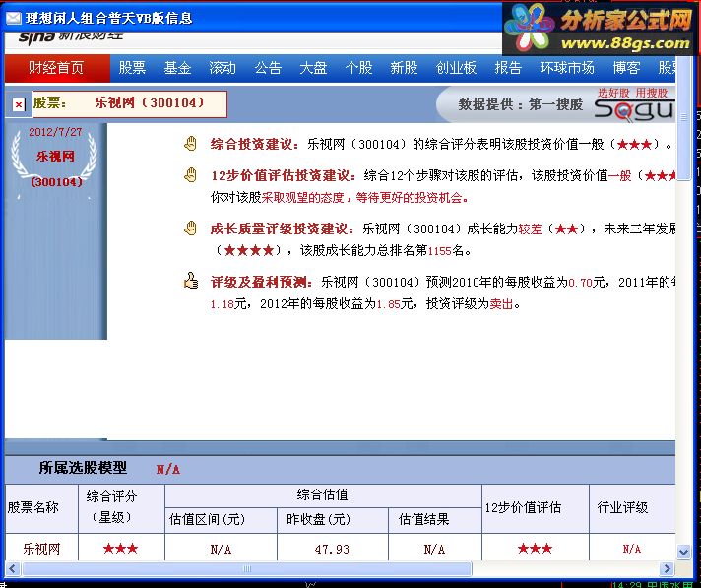Open the 滚动 menu item
Image resolution: width=701 pixels, height=588 pixels.
pyautogui.click(x=223, y=68)
